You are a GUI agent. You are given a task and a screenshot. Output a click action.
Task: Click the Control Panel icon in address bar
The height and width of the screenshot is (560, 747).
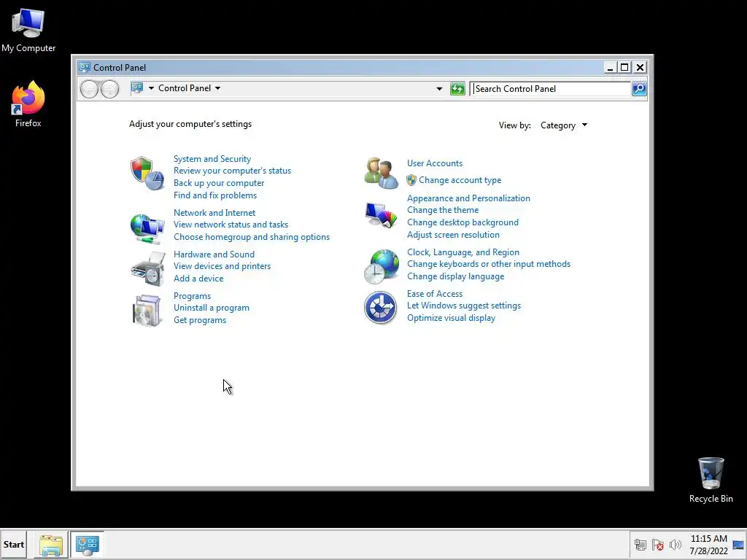[137, 88]
